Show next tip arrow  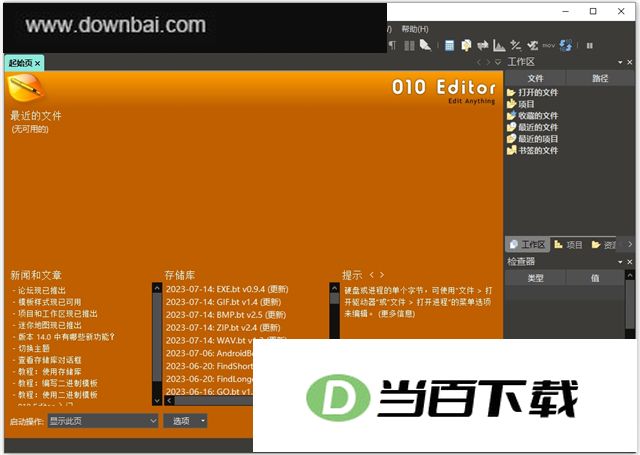pos(382,275)
